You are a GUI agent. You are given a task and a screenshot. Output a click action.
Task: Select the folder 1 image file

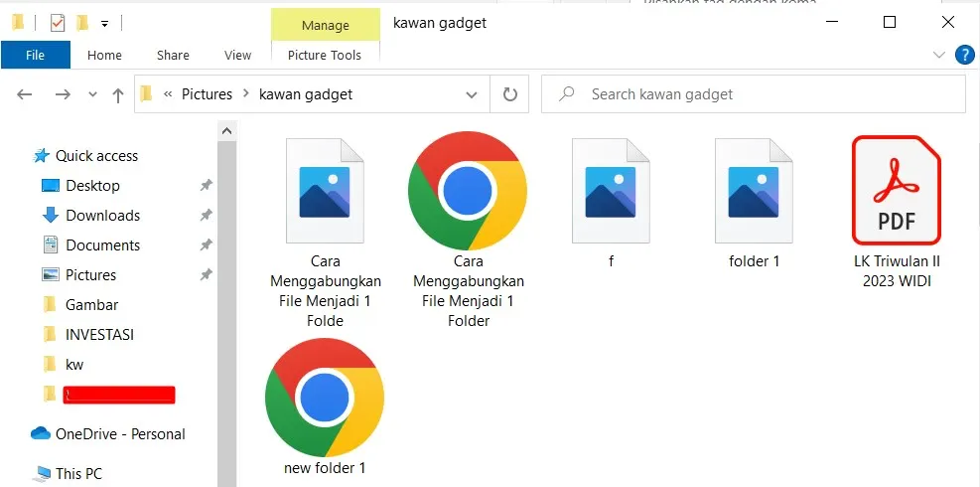pos(754,202)
